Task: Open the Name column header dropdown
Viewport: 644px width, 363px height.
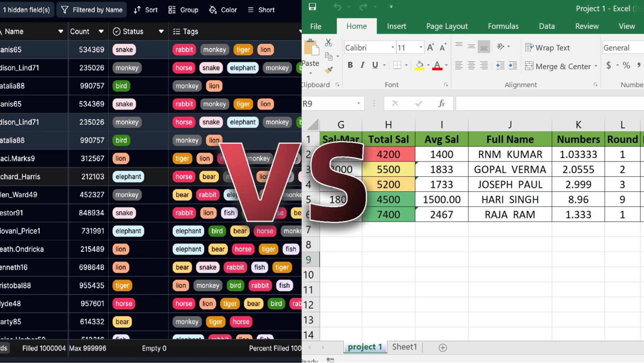Action: click(61, 32)
